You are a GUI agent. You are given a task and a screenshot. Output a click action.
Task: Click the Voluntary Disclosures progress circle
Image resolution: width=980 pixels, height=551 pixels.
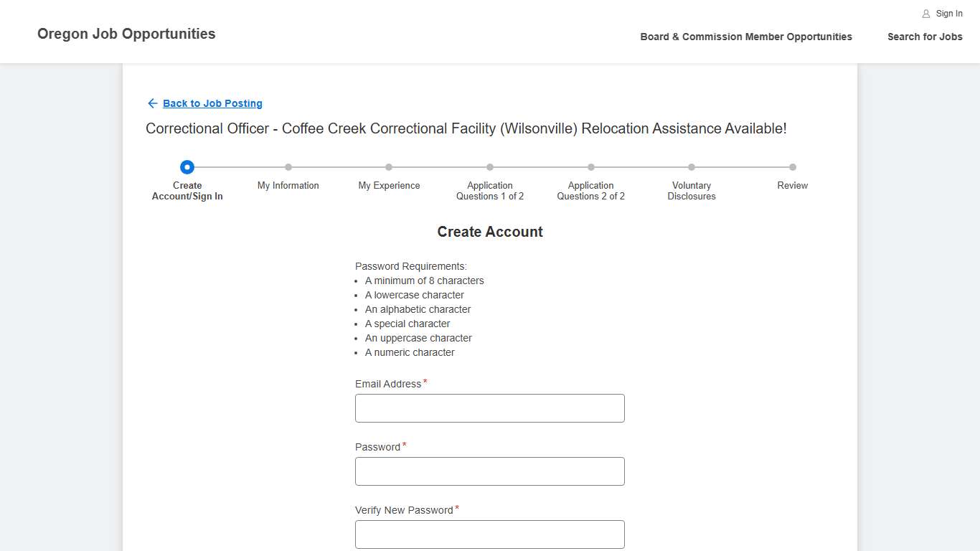[692, 166]
